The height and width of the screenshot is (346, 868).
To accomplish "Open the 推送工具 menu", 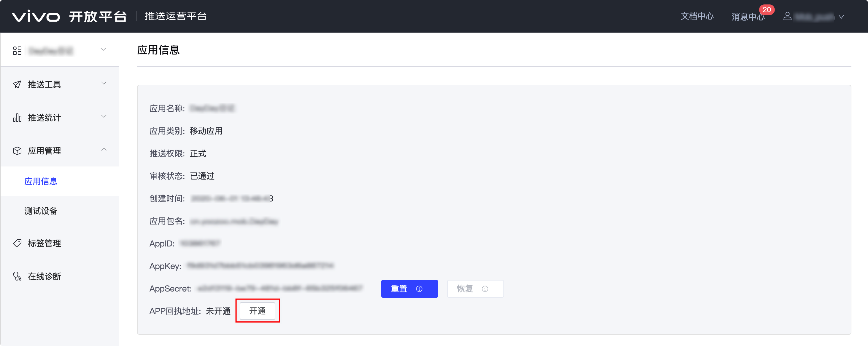I will point(60,84).
